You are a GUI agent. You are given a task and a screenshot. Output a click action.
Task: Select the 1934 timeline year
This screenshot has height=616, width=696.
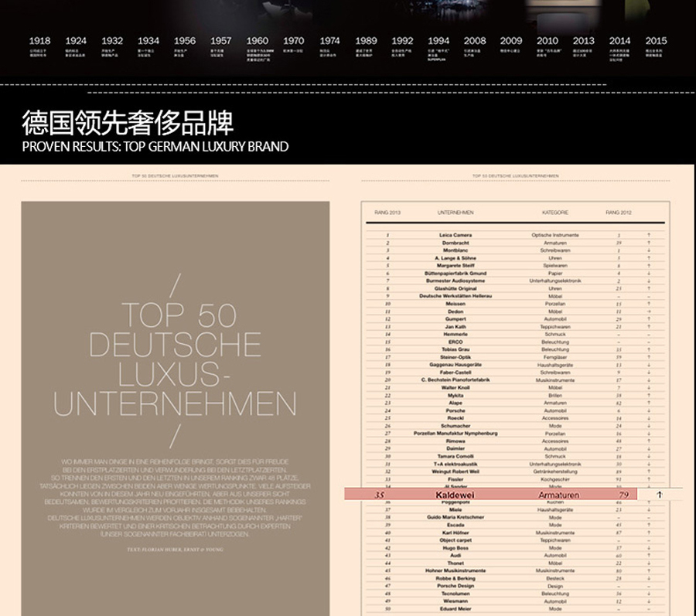pyautogui.click(x=148, y=41)
